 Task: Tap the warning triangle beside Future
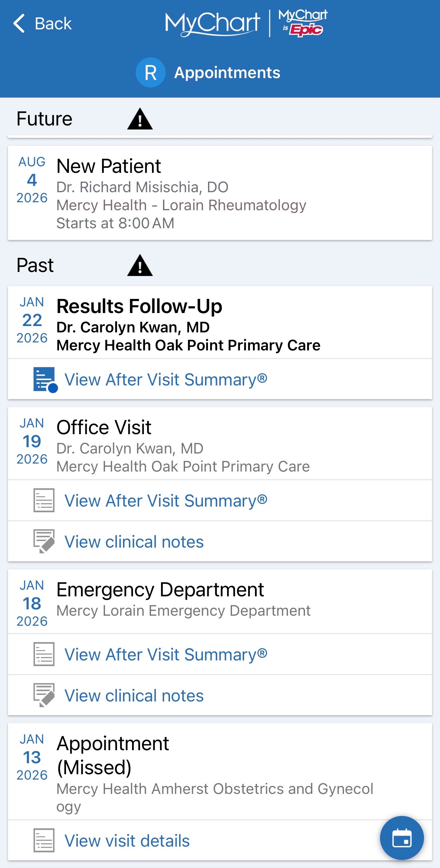[x=140, y=119]
